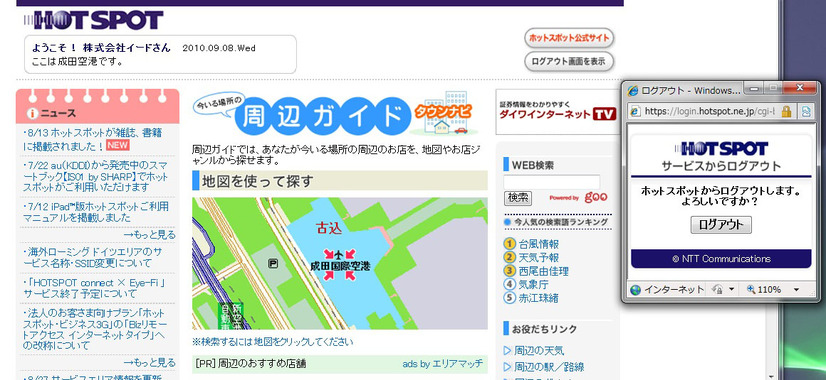
Task: Select ranking item 天気予報
Action: (x=538, y=258)
